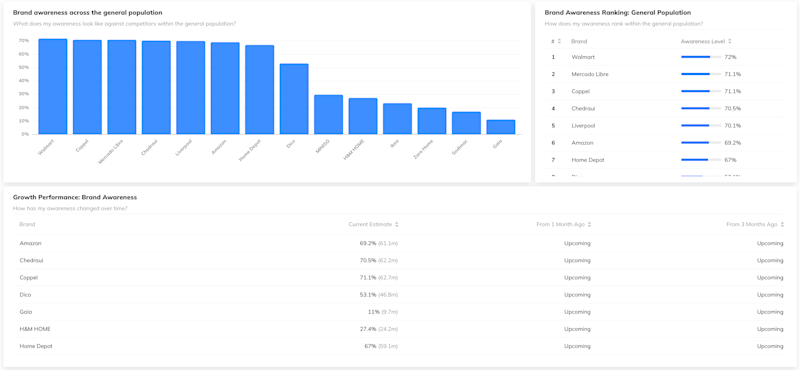
Task: Click Liverpool in the ranking table
Action: click(583, 126)
